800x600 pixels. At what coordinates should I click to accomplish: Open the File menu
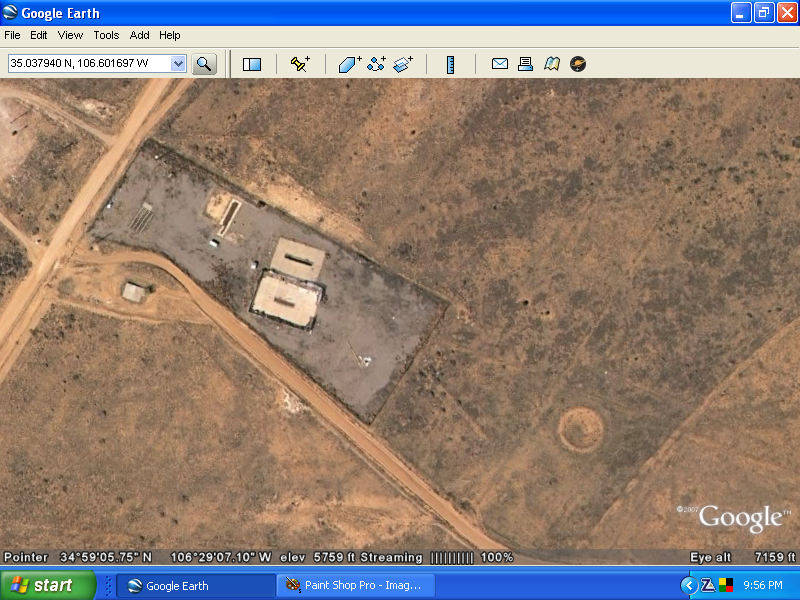tap(12, 35)
